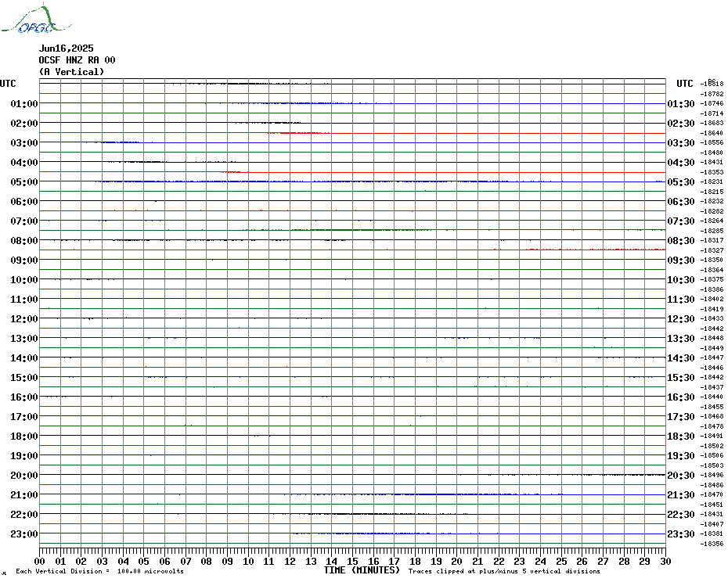Image resolution: width=728 pixels, height=582 pixels.
Task: Click the '03:30' label on right axis
Action: coord(681,143)
